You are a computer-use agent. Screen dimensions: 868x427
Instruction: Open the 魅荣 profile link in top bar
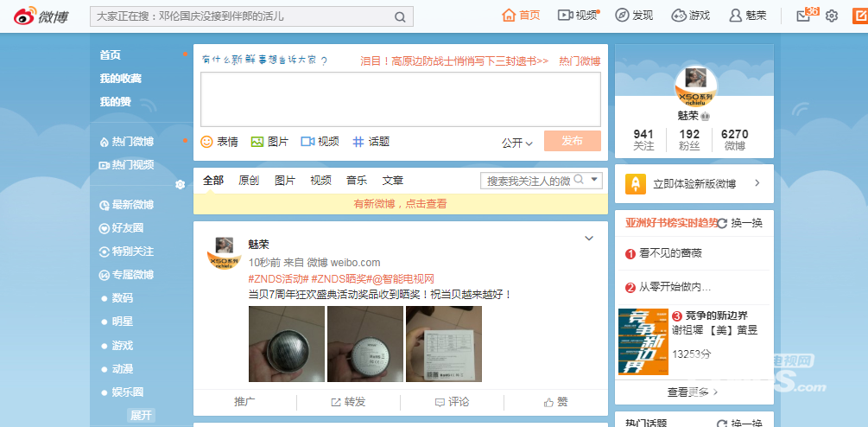tap(748, 16)
